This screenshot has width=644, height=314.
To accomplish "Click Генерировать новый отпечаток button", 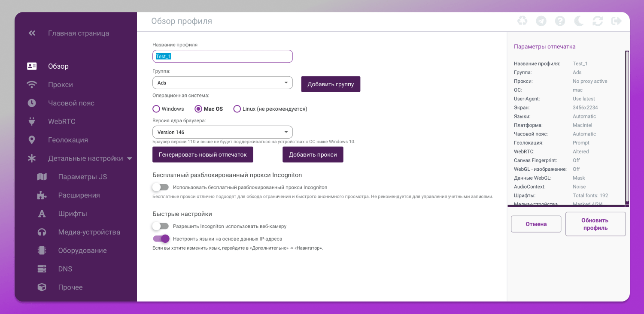I will (203, 154).
